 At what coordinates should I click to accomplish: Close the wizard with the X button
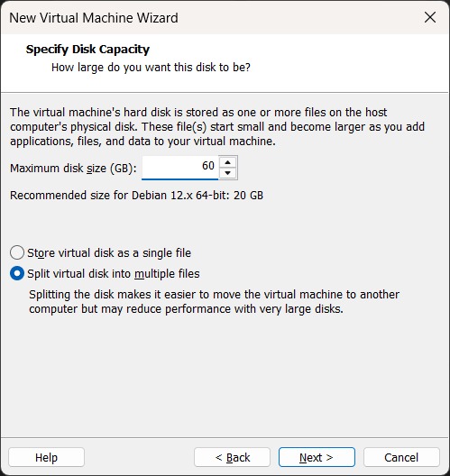(x=430, y=17)
